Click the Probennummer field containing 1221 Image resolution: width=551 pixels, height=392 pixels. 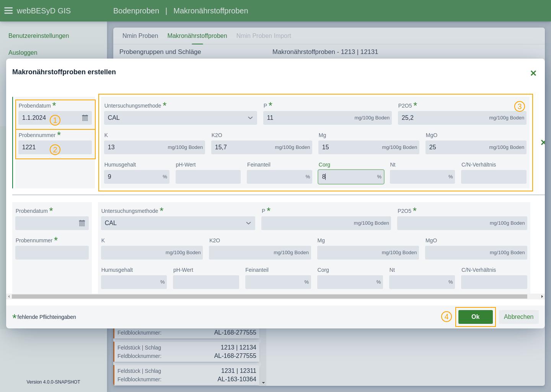pos(55,147)
